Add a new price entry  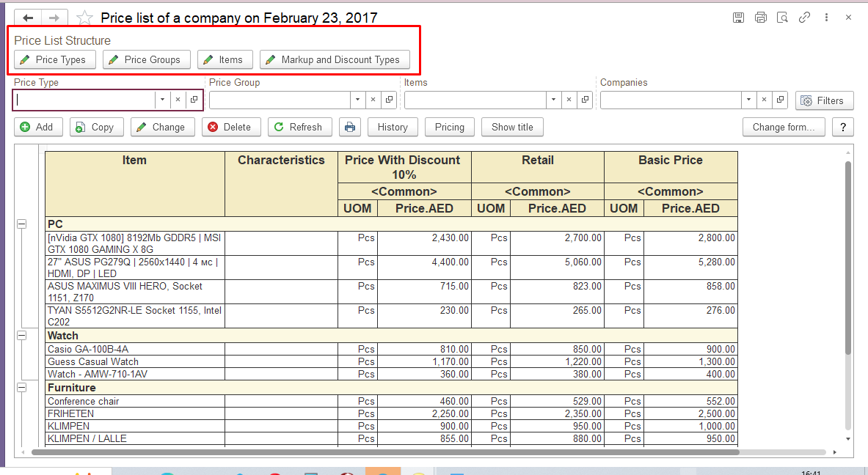tap(38, 128)
